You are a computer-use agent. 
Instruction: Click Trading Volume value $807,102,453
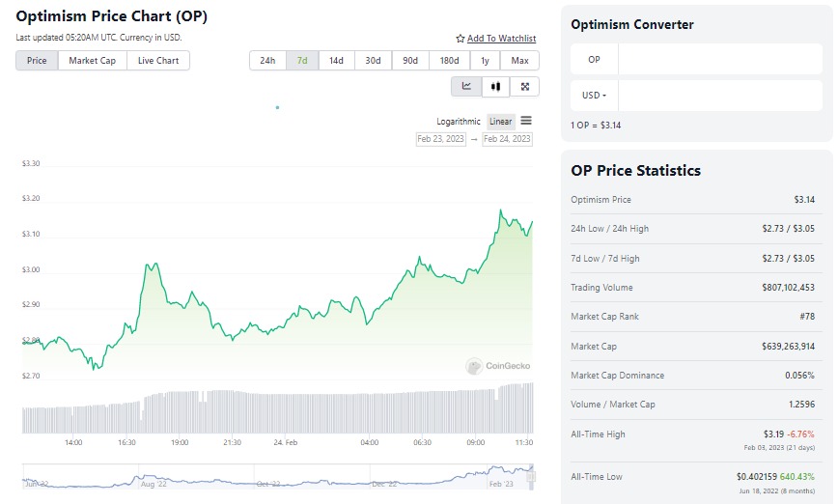(789, 288)
